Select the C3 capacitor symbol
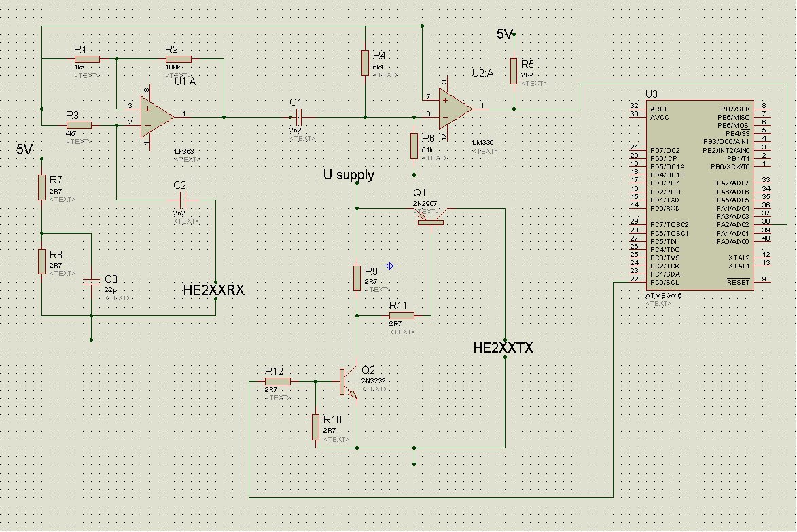797x532 pixels. tap(92, 282)
